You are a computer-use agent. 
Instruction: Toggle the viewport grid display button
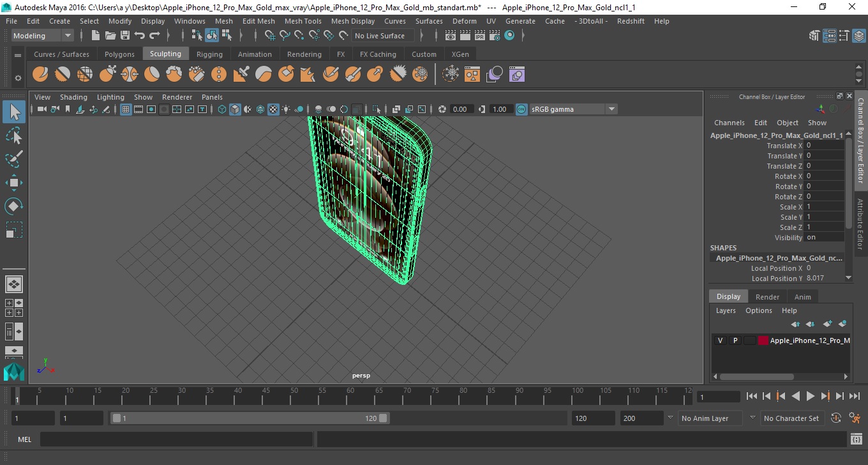click(126, 109)
